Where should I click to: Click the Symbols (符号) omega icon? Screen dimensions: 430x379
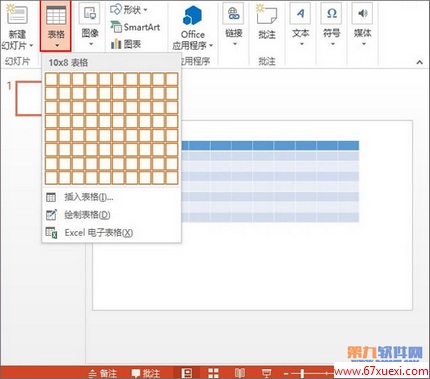[x=331, y=13]
